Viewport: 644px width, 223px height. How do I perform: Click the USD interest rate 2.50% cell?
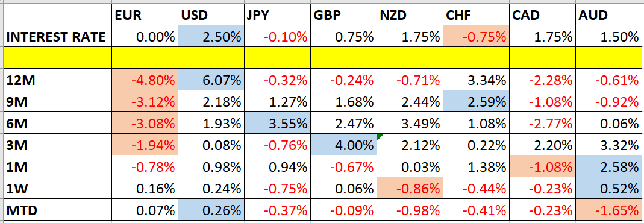point(211,37)
